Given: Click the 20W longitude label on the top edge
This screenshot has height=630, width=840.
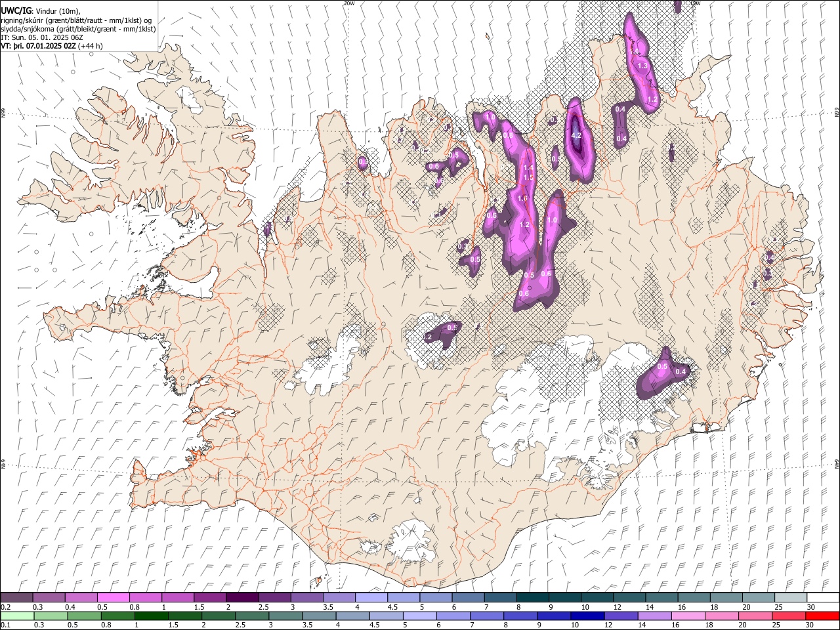Looking at the screenshot, I should tap(349, 3).
